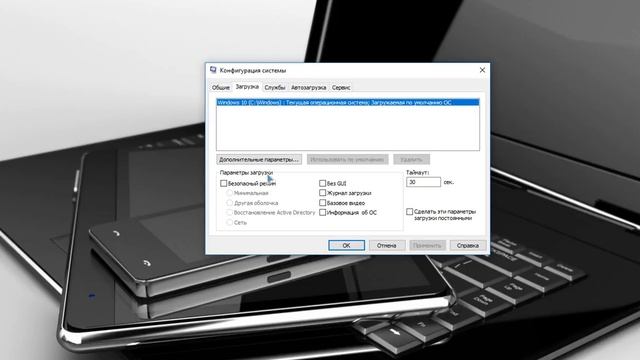The image size is (640, 360).
Task: Select the Загрузка tab
Action: coord(247,87)
